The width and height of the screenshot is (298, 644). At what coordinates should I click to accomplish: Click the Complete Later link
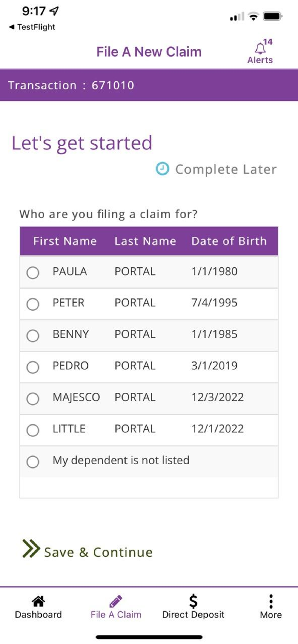225,169
